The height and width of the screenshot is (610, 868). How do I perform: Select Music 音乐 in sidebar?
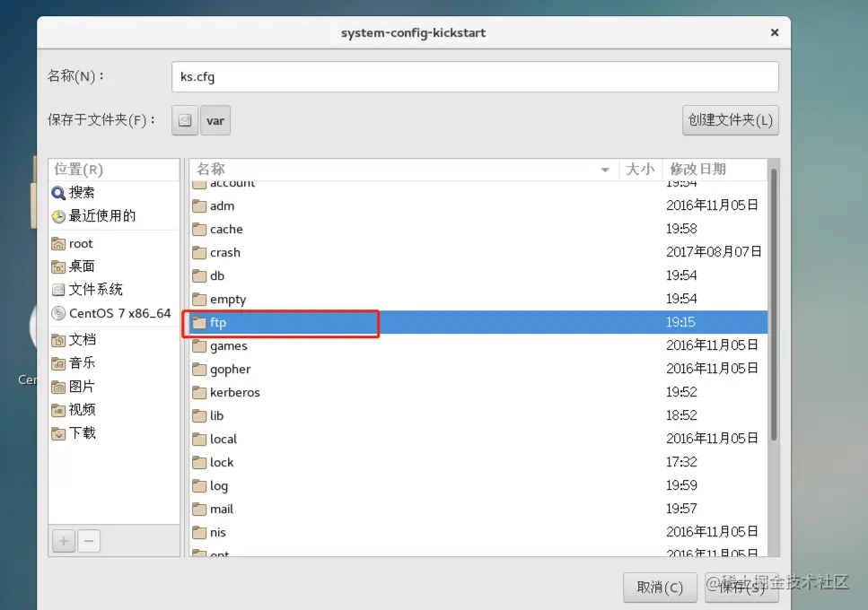click(113, 363)
